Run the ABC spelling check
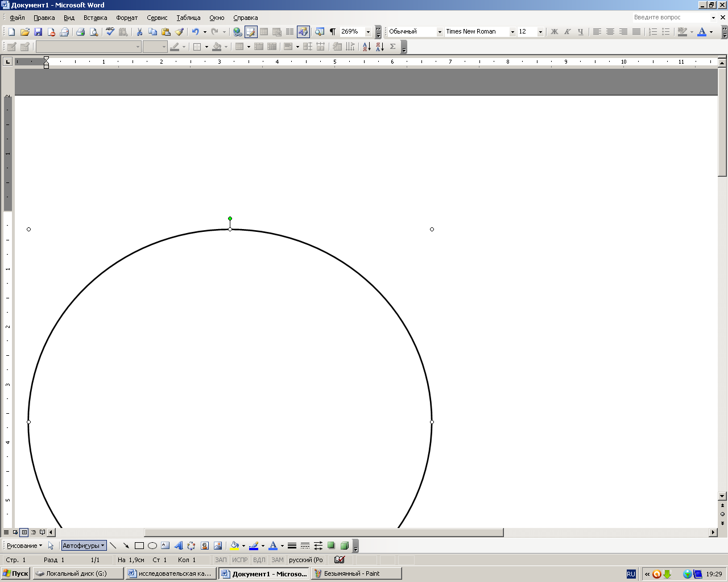 pyautogui.click(x=110, y=32)
